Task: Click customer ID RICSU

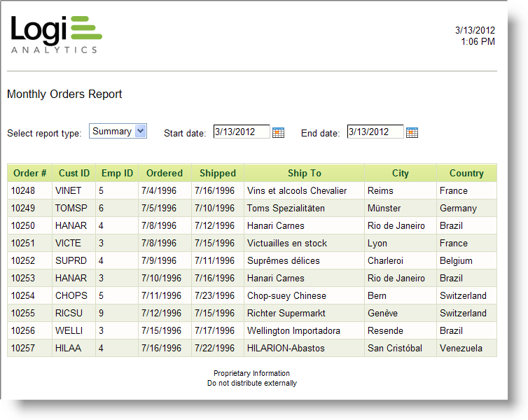Action: (69, 313)
